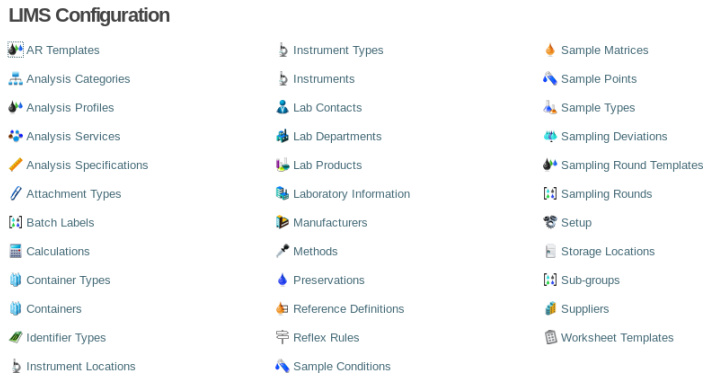This screenshot has height=385, width=715.
Task: Open the Sampling Round Templates link
Action: tap(632, 165)
